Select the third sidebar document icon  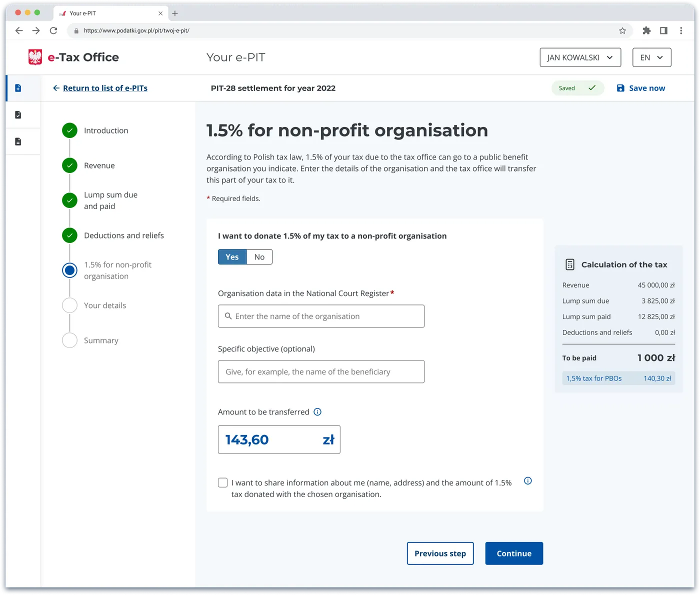point(18,141)
